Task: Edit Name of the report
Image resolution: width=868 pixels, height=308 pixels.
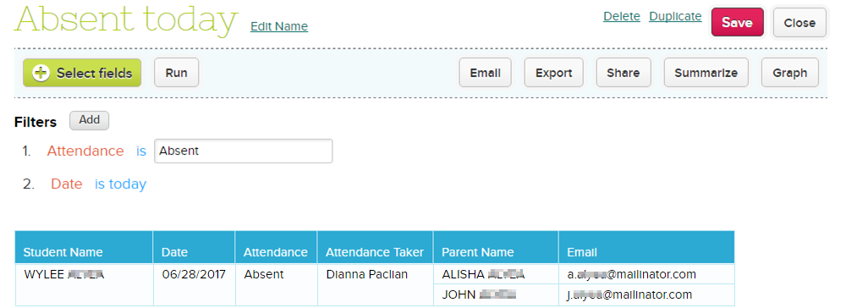Action: [279, 26]
